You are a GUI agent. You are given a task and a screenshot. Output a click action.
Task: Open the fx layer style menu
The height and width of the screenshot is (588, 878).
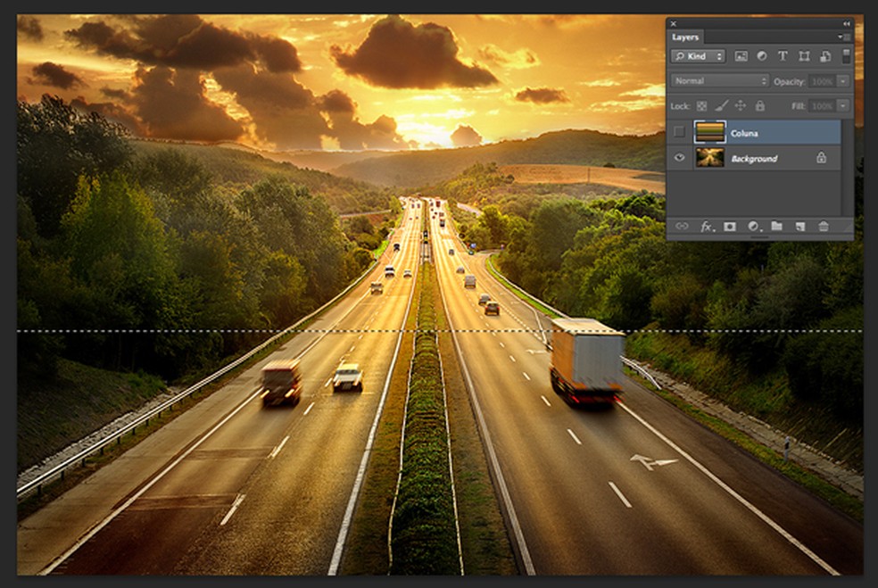pyautogui.click(x=708, y=227)
